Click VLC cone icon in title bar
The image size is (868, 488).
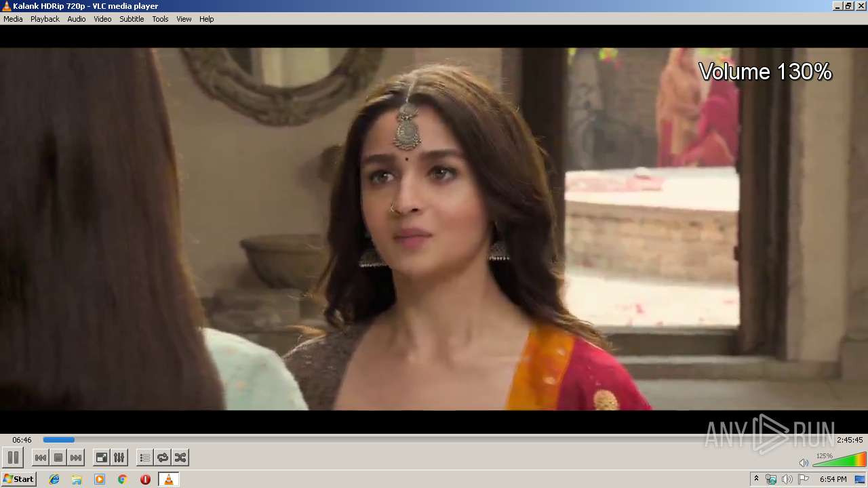click(x=6, y=6)
